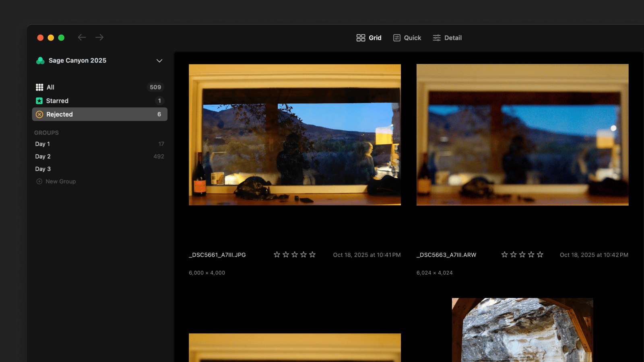This screenshot has width=644, height=362.
Task: Set fifth star on _DSC5661_A7III.JPG
Action: (x=312, y=255)
